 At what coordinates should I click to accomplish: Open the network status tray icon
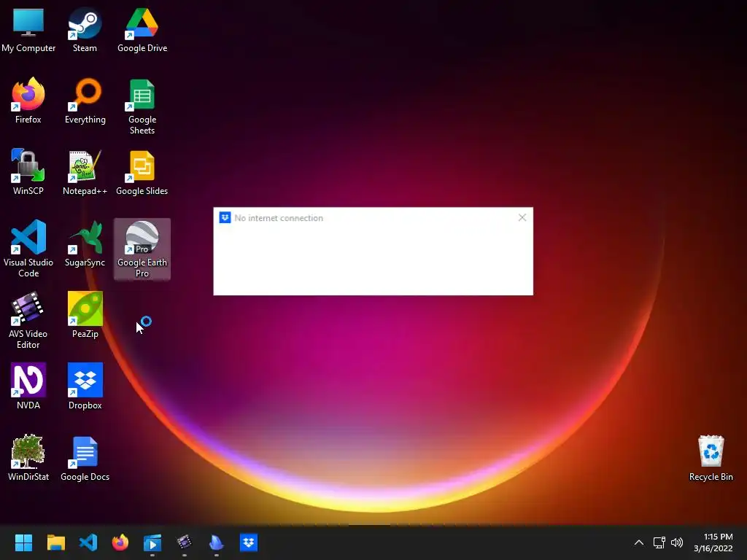pos(659,542)
